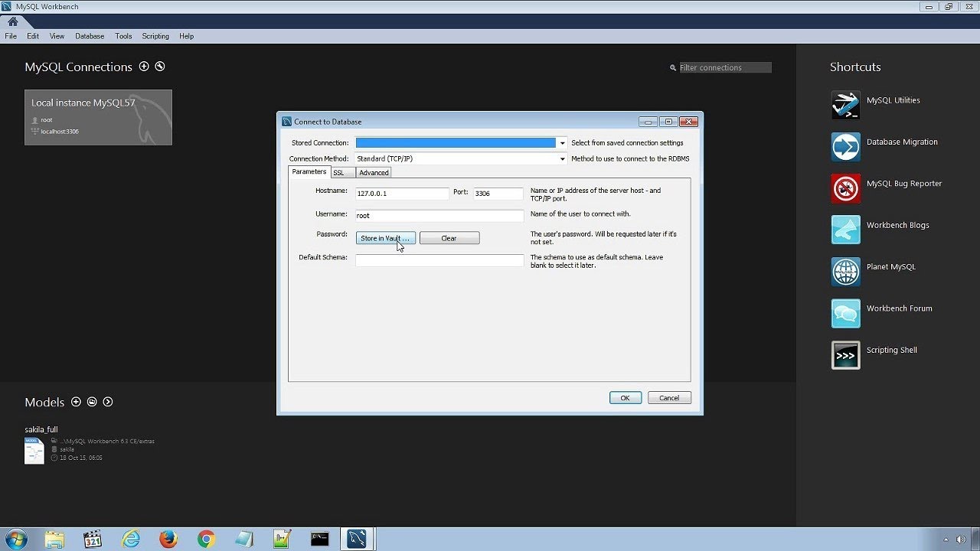The height and width of the screenshot is (551, 980).
Task: Open command prompt from taskbar
Action: click(x=320, y=539)
